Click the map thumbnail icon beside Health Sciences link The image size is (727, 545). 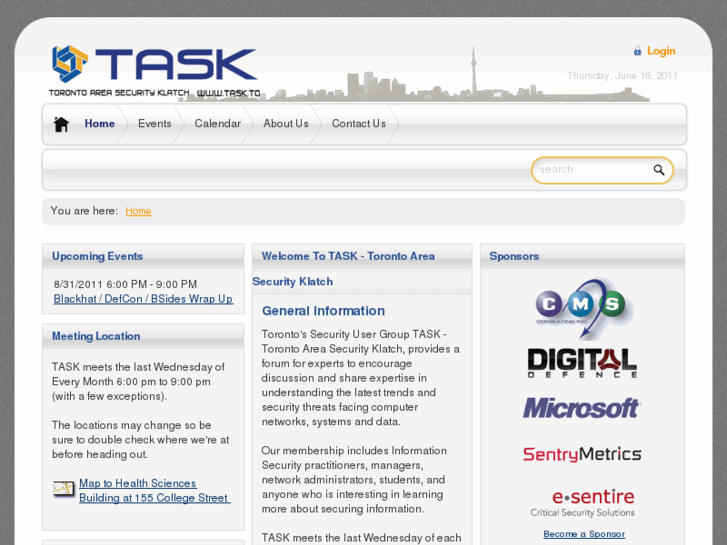(64, 488)
